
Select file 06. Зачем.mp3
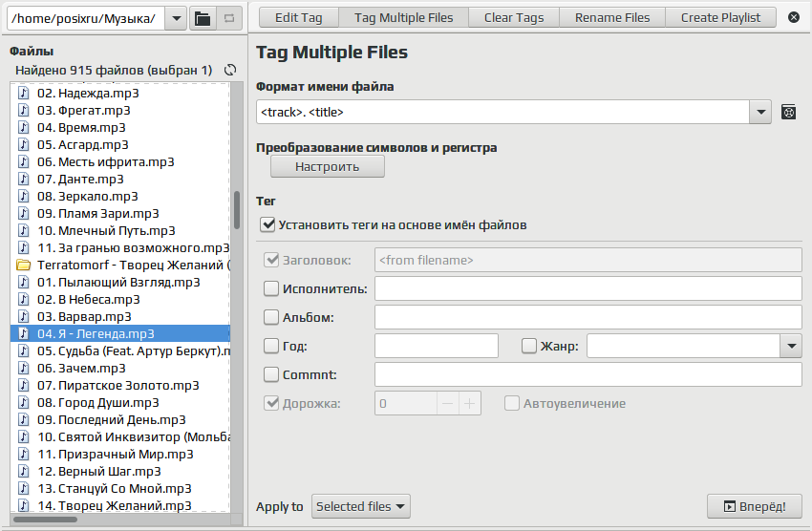[119, 368]
